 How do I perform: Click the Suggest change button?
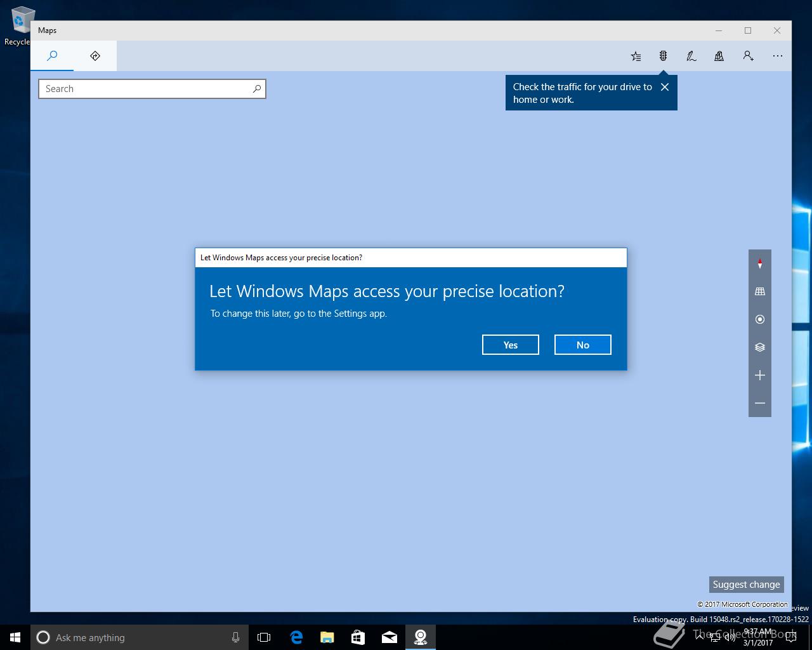(x=746, y=585)
